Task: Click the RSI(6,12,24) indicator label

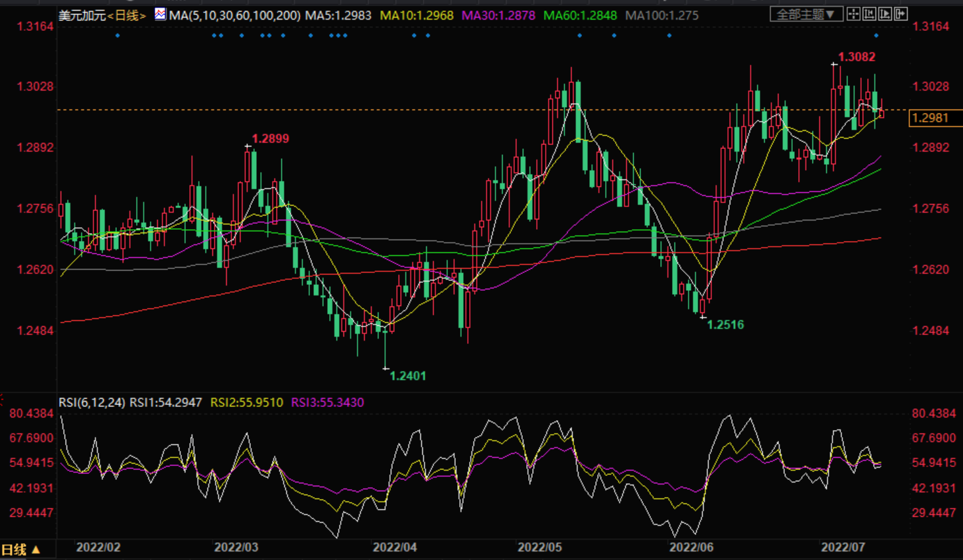Action: click(x=92, y=402)
